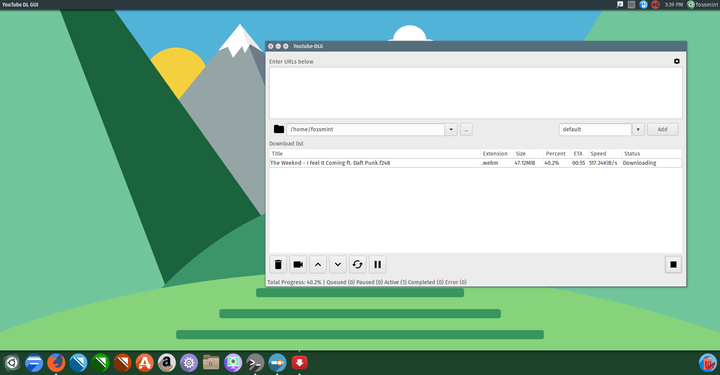
Task: Pause the download with pause button
Action: point(377,264)
